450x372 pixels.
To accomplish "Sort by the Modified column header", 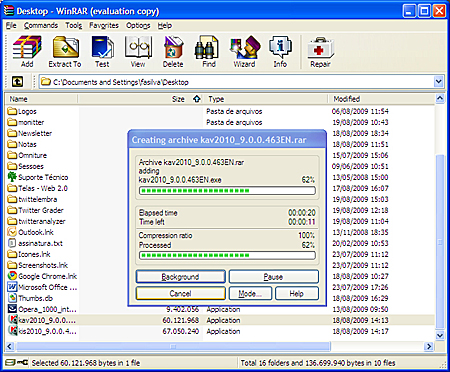I will 381,99.
